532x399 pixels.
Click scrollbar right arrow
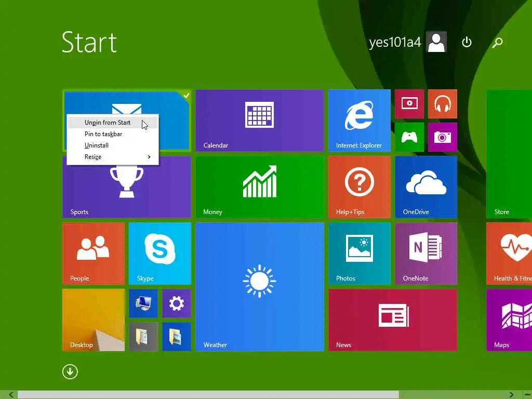pyautogui.click(x=511, y=395)
